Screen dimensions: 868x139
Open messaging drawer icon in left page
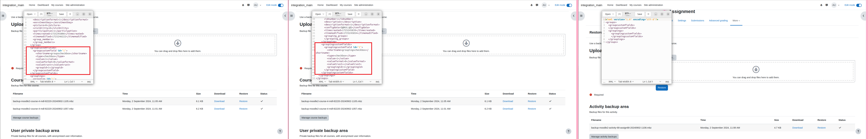click(248, 5)
